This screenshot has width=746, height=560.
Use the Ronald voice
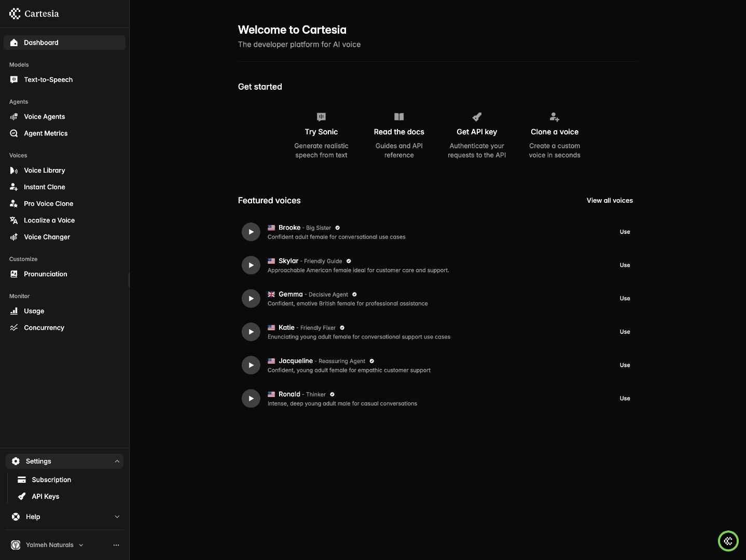(625, 398)
